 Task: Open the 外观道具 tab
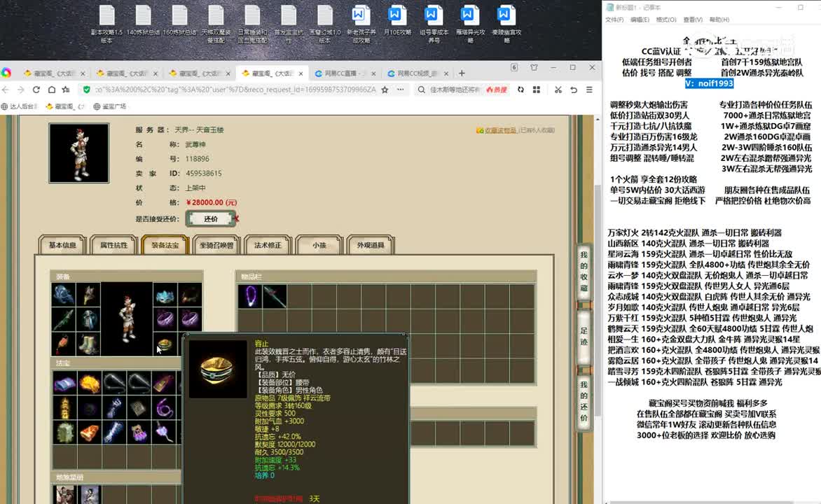[370, 245]
